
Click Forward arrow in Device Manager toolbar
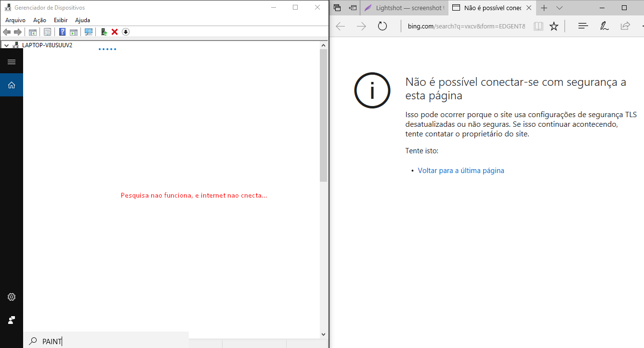(18, 32)
